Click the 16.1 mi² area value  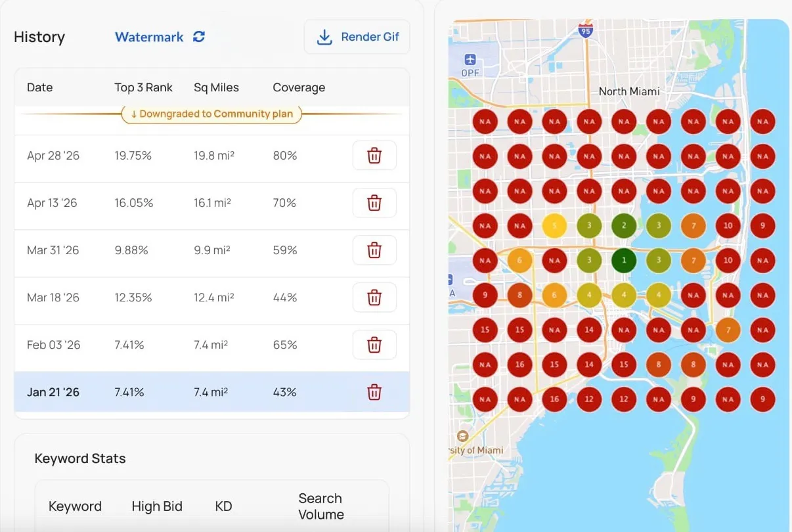coord(212,203)
